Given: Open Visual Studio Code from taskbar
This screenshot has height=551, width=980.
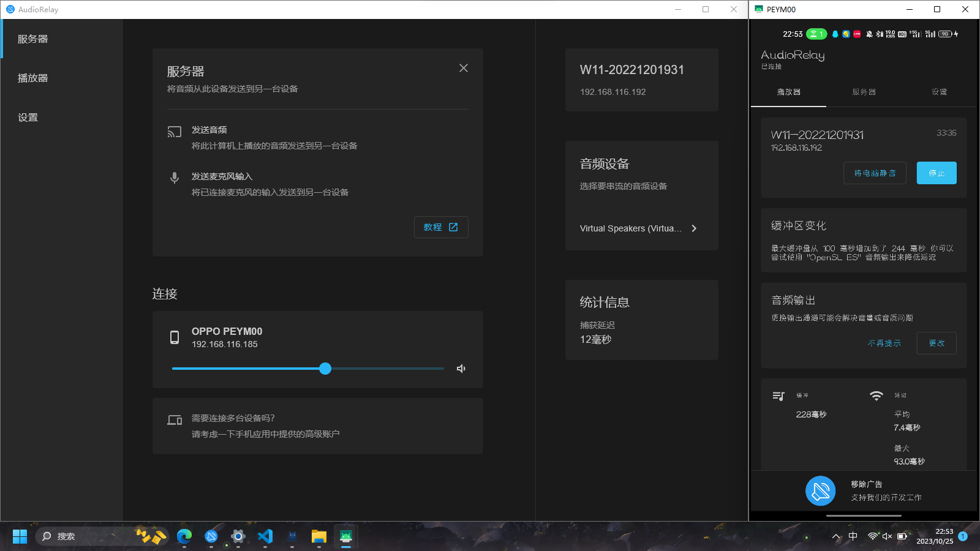Looking at the screenshot, I should tap(265, 536).
